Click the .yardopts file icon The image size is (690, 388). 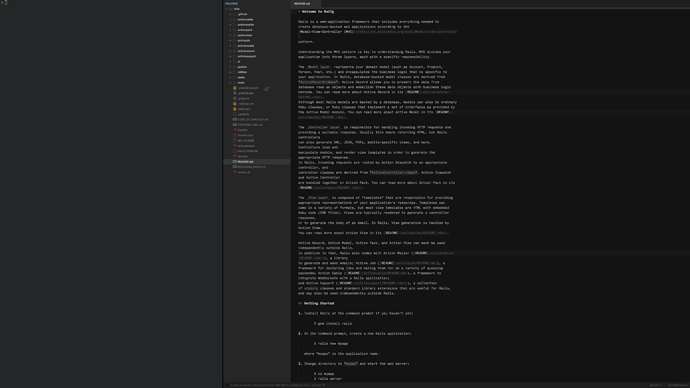(235, 114)
